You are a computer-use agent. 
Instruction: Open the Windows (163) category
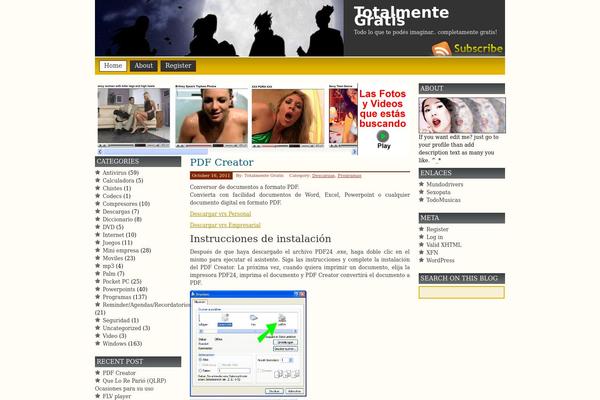click(122, 344)
